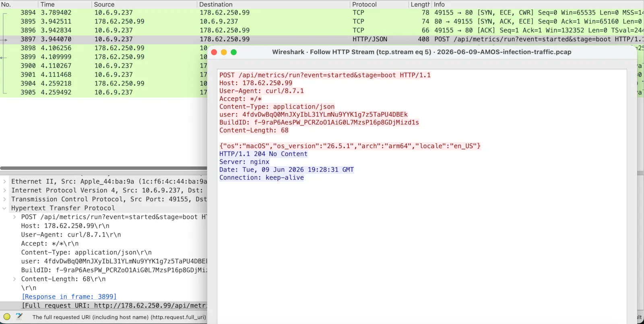Select packet 3904 in the packet list

103,83
